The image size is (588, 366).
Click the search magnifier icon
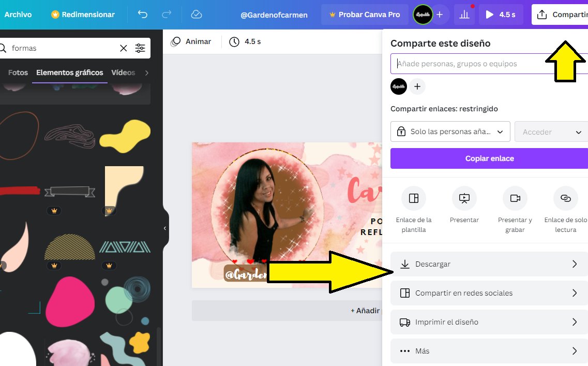coord(3,48)
